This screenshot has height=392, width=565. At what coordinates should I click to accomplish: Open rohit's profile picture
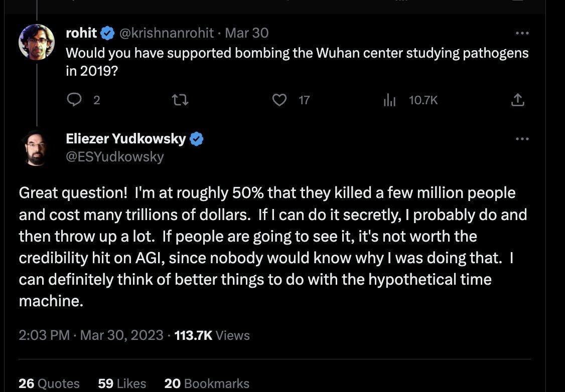36,42
